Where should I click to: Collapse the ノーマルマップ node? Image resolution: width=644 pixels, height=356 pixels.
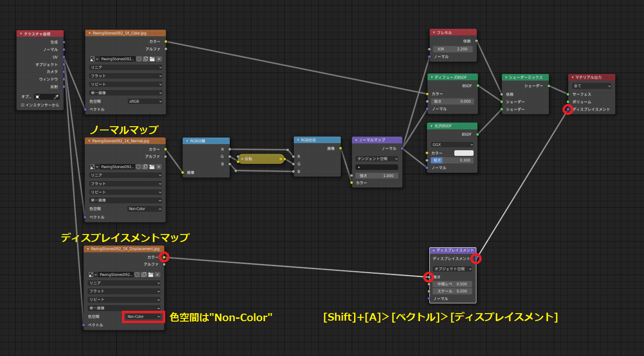point(355,140)
